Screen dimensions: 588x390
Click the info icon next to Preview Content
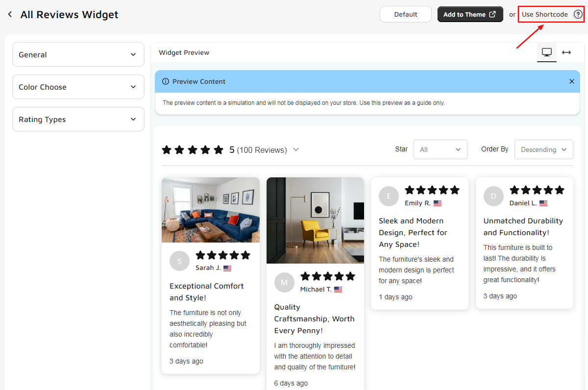[x=166, y=81]
